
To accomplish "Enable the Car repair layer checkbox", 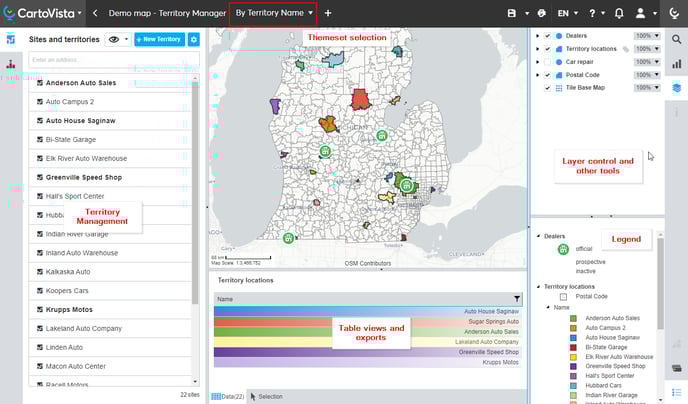I will tap(547, 62).
